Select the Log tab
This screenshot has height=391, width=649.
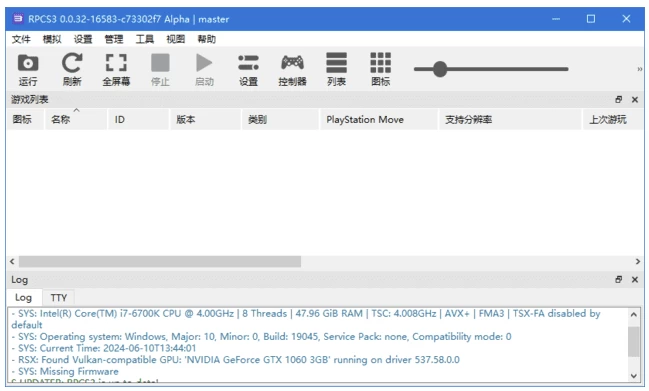click(x=24, y=297)
